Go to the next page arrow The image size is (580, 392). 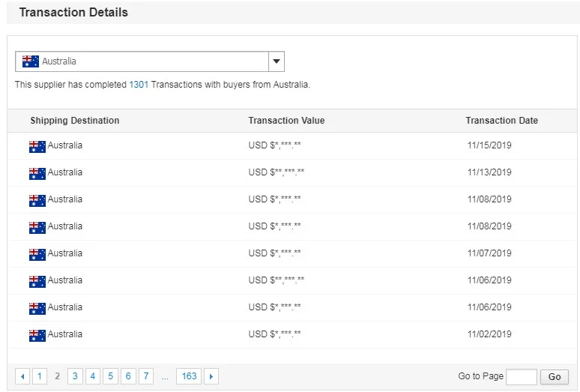point(211,376)
